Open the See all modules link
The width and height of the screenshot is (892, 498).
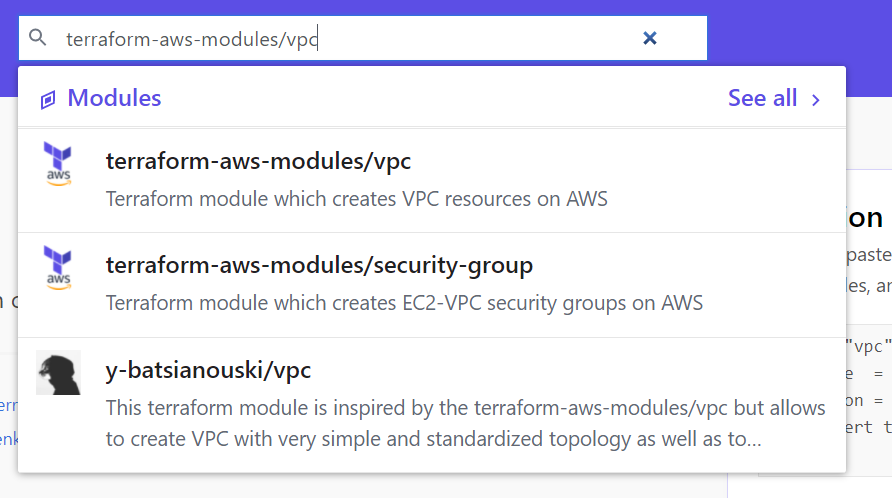762,98
